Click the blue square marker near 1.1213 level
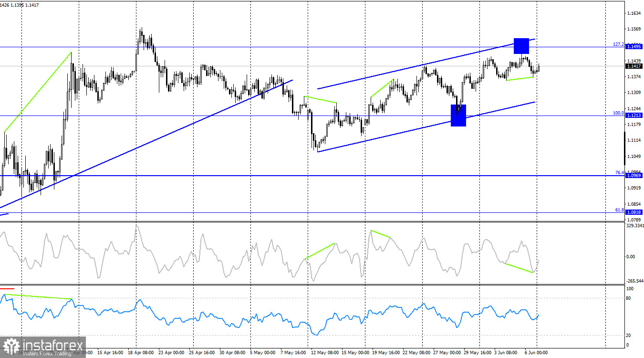The image size is (644, 358). point(458,116)
